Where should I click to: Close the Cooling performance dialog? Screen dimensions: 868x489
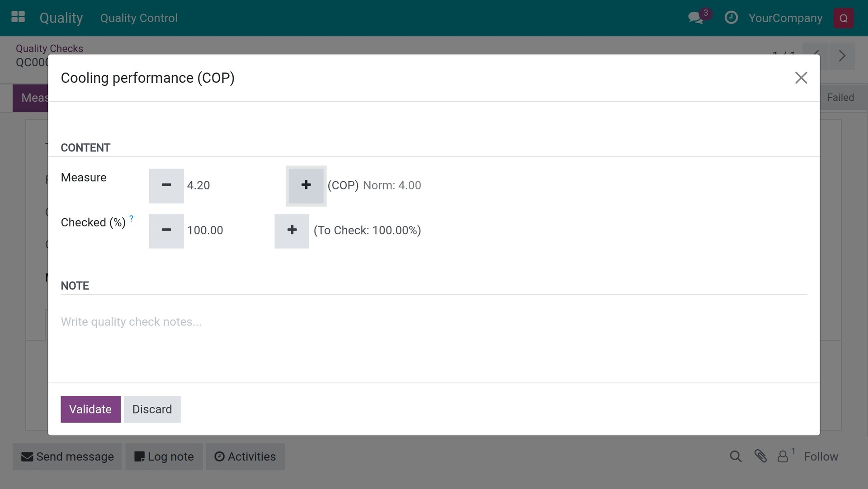(801, 78)
